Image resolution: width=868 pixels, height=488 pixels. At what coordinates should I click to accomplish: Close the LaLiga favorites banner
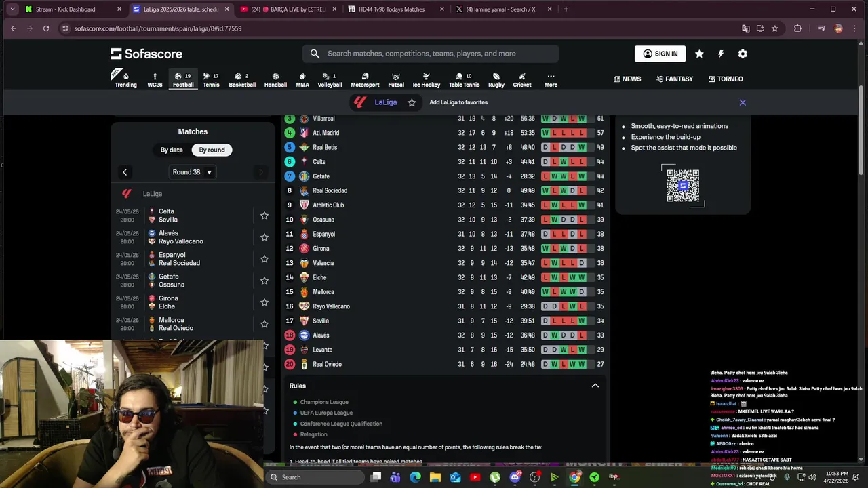click(x=743, y=102)
